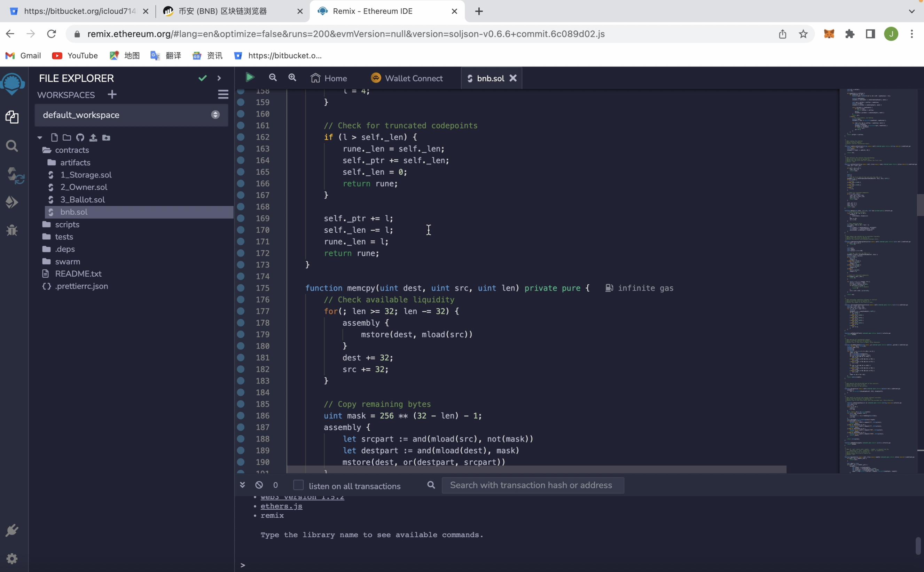Click upload folder icon in explorer
924x572 pixels.
[x=107, y=138]
